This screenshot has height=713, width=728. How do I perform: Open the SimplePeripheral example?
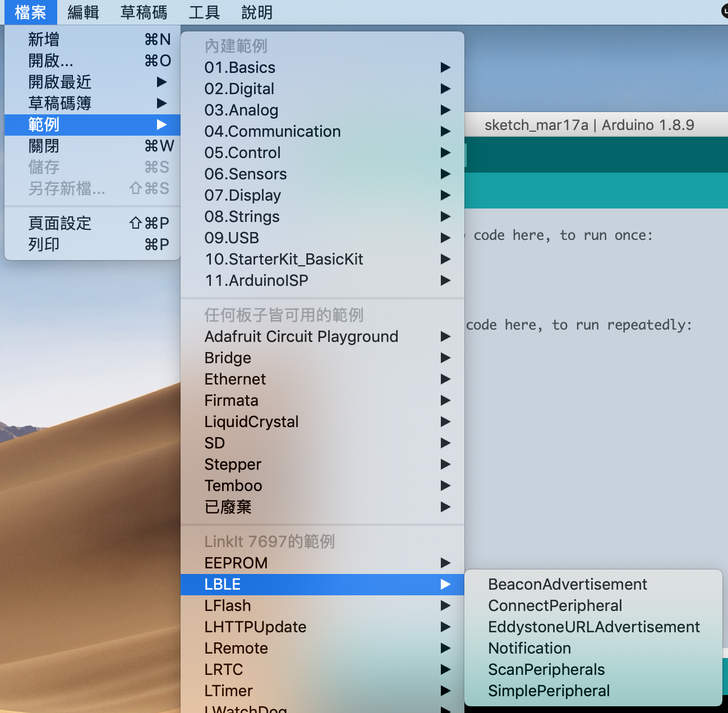tap(593, 691)
